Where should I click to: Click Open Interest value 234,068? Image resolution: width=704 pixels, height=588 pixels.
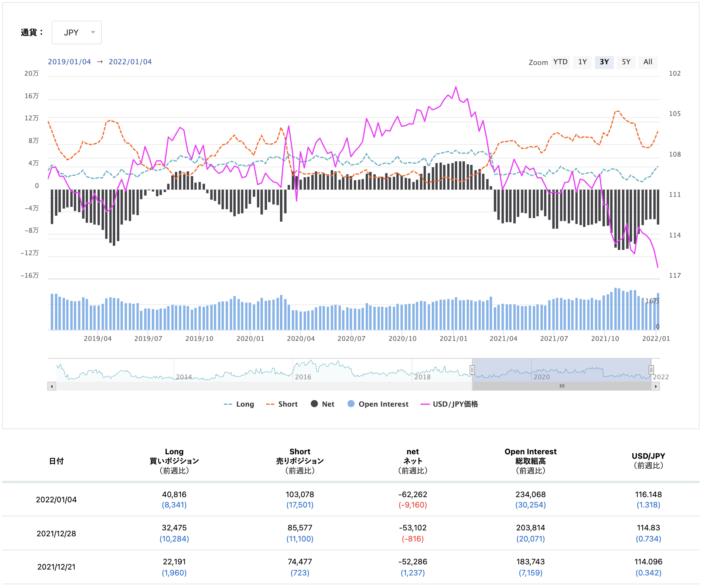click(x=530, y=495)
